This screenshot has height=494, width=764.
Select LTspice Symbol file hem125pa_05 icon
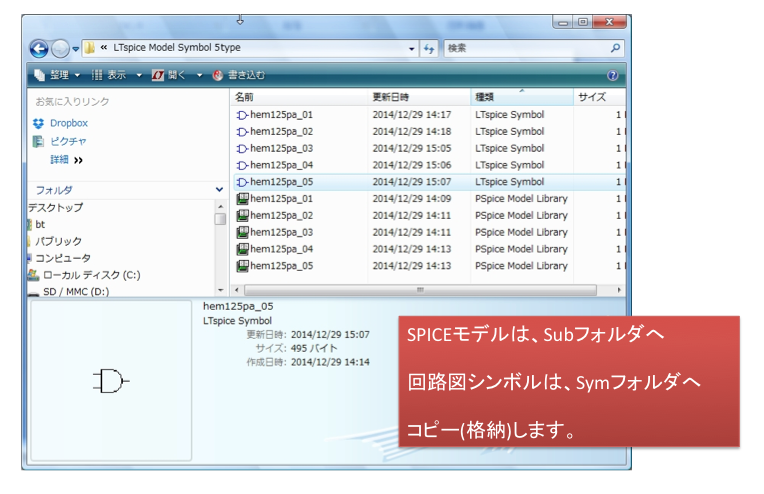242,182
